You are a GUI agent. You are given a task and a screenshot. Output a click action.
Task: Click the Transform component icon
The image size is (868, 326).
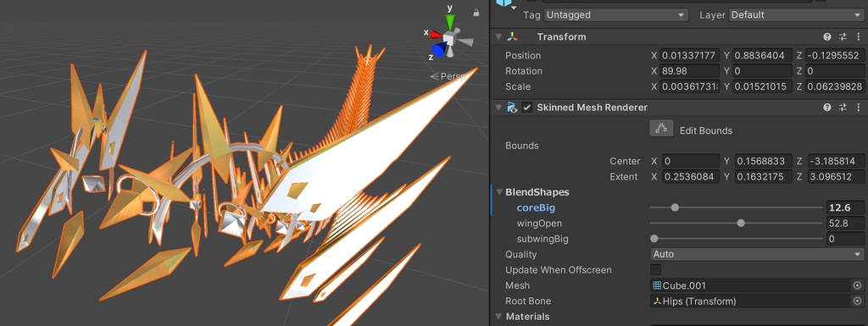coord(513,37)
